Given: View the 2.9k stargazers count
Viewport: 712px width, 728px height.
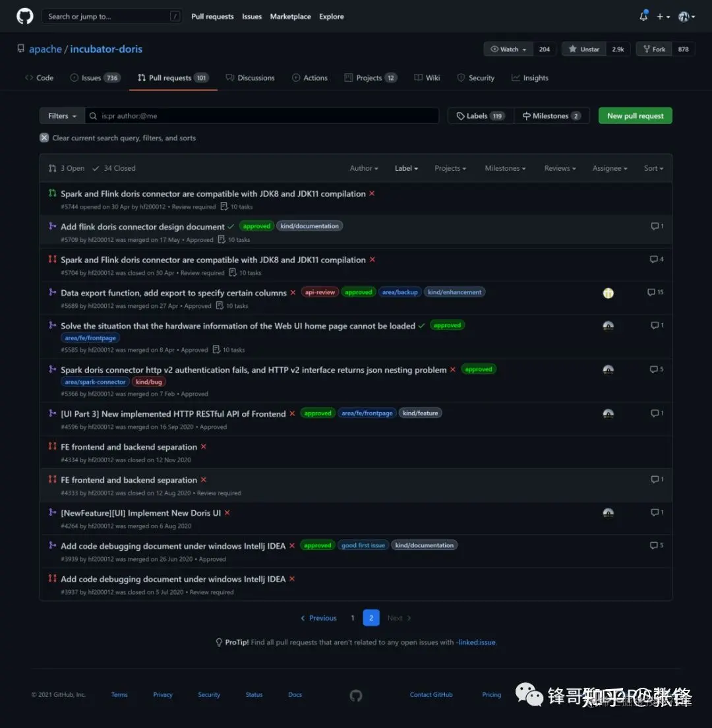Looking at the screenshot, I should click(618, 49).
